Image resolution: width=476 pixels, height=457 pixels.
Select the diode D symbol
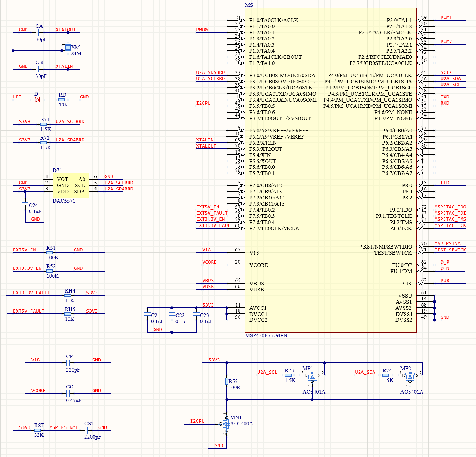tap(37, 100)
